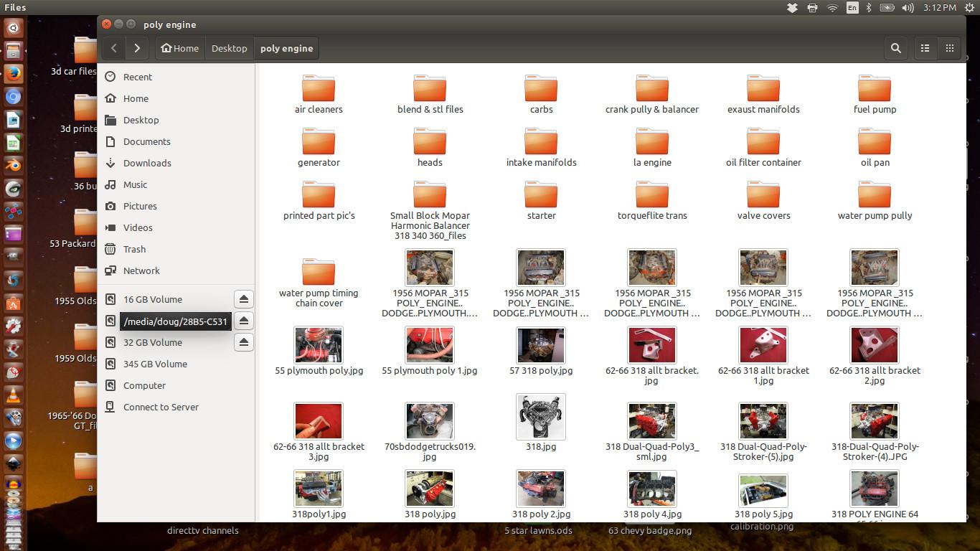Open the sound volume indicator menu

tap(908, 8)
